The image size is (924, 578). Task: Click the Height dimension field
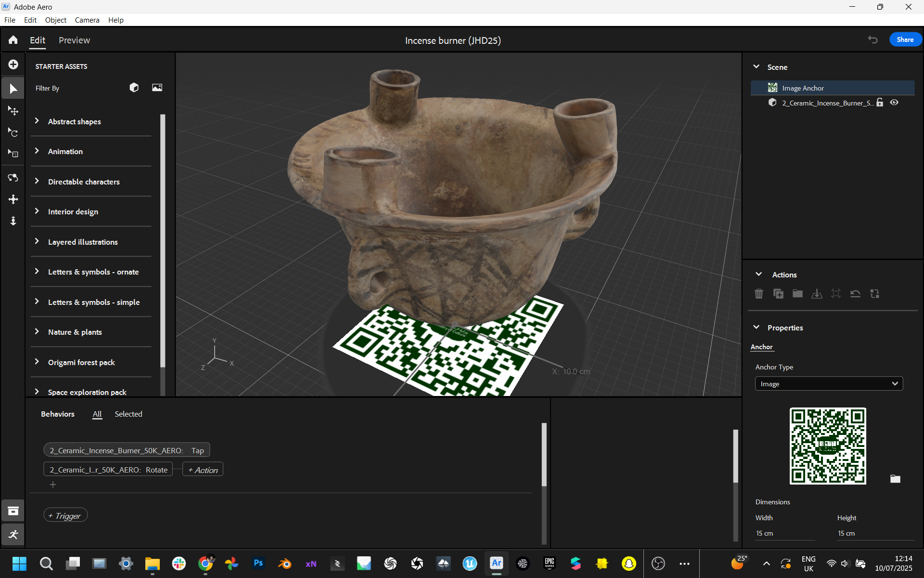(x=875, y=533)
